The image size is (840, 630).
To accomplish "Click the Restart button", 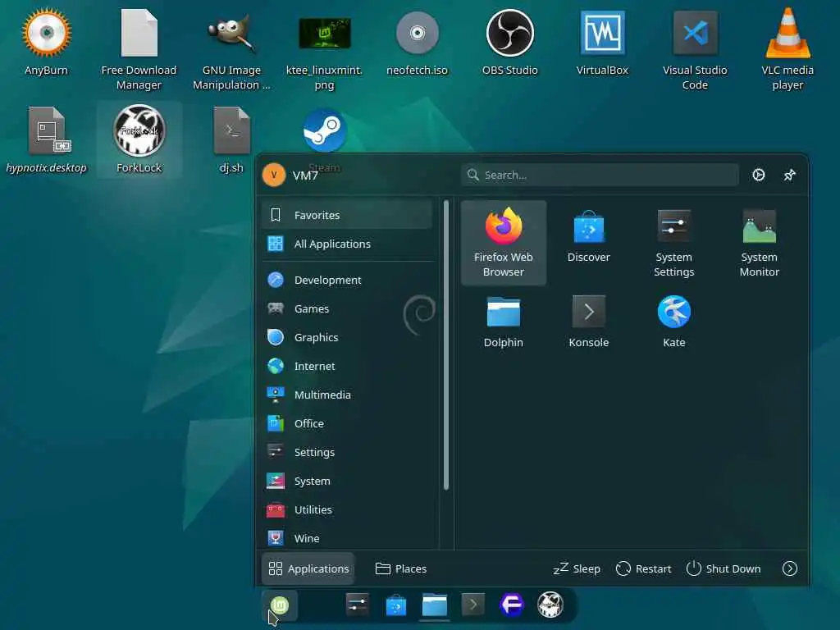I will coord(643,568).
